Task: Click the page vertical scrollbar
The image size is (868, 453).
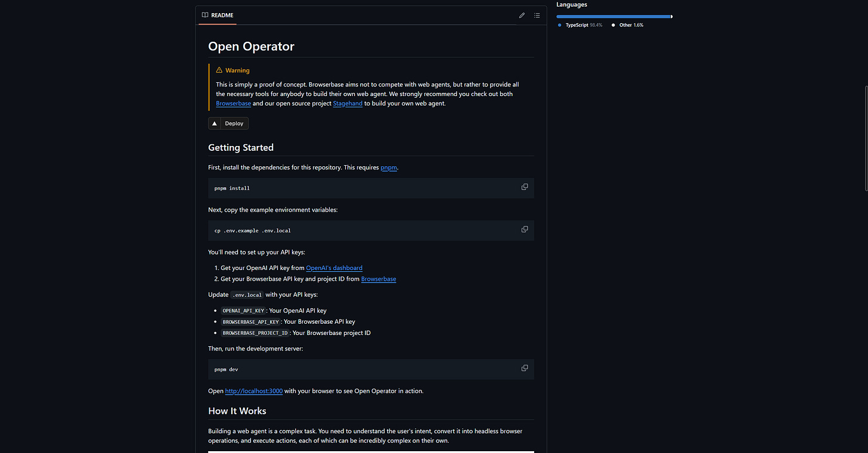Action: coord(866,138)
